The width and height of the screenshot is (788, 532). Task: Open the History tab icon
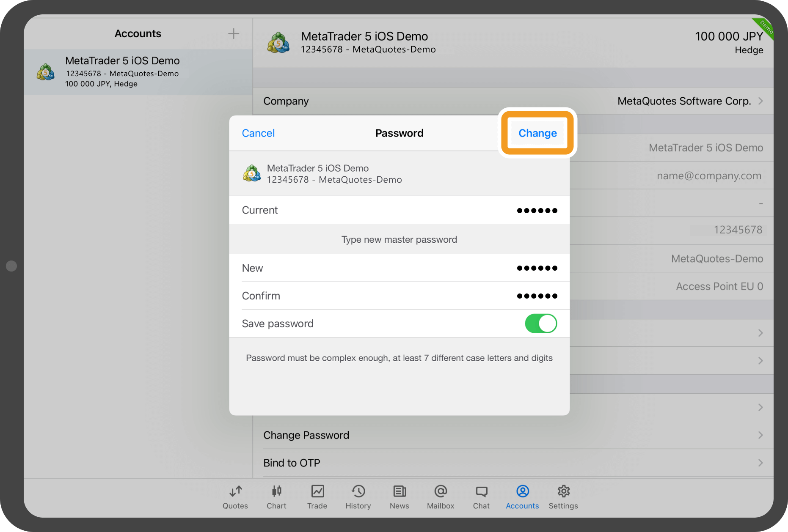[358, 492]
